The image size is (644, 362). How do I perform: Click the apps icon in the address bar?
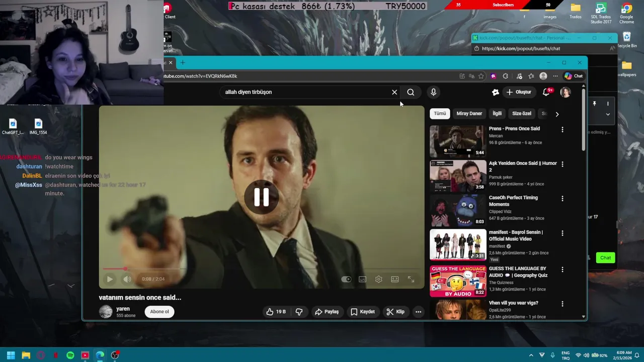tap(462, 76)
